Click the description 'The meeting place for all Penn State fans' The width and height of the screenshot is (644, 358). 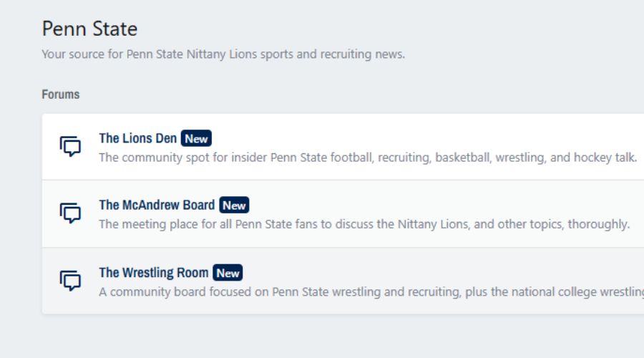click(208, 224)
